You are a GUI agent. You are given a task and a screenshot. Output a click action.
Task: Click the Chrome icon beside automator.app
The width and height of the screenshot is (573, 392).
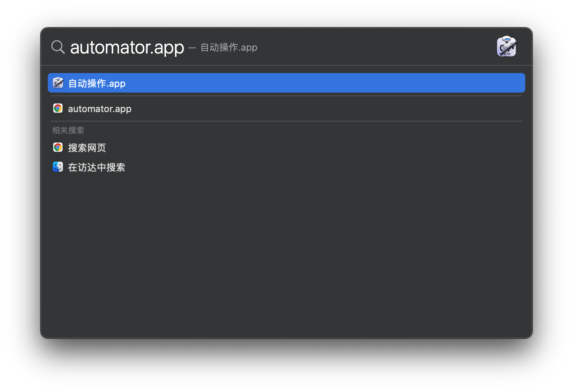tap(58, 108)
